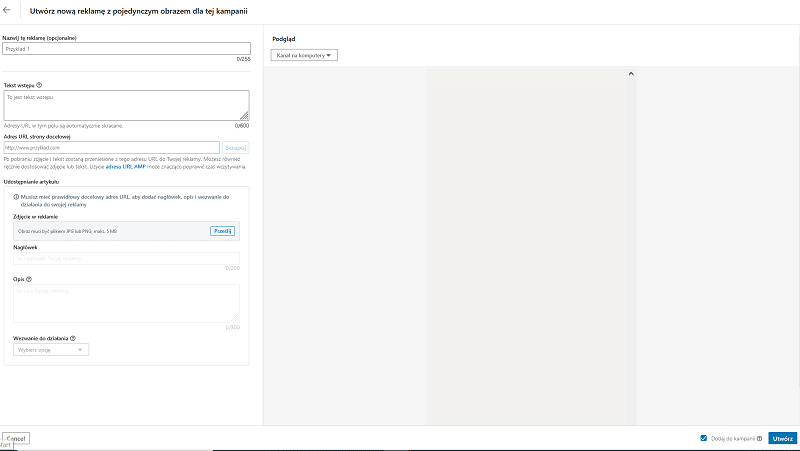Viewport: 800px width, 451px height.
Task: Click the Utwórz button
Action: click(783, 438)
